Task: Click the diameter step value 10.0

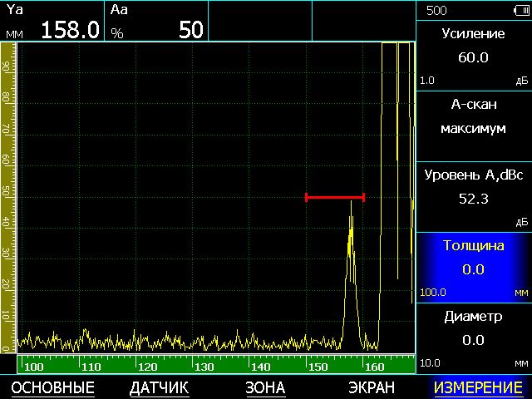Action: click(x=430, y=363)
